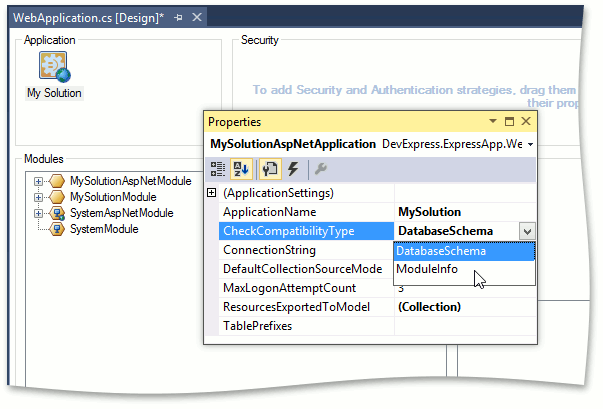
Task: Show Properties page in Properties toolbar
Action: tap(270, 169)
